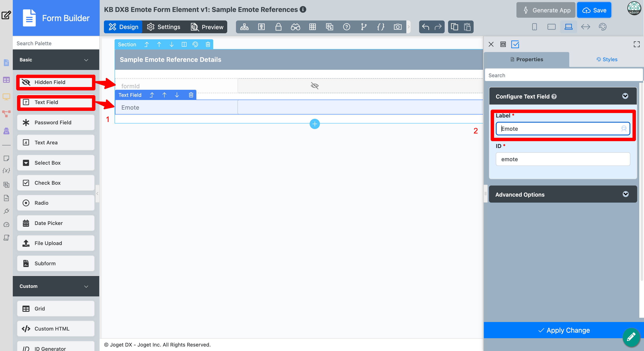Image resolution: width=644 pixels, height=351 pixels.
Task: Click the camera screenshot icon
Action: click(398, 27)
